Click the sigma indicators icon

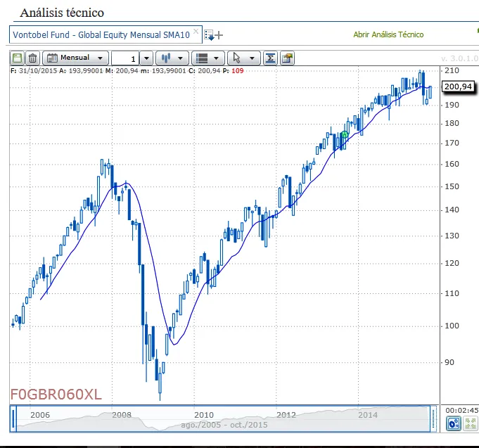271,58
